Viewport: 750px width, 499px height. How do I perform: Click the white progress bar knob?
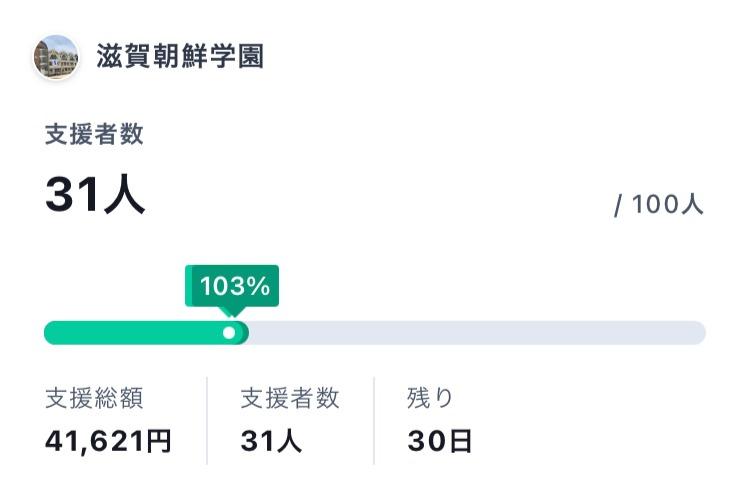click(229, 333)
